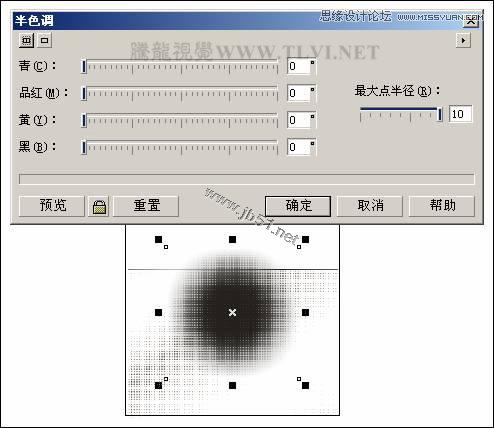Click the middle-left selection handle
Image resolution: width=494 pixels, height=428 pixels.
[x=159, y=312]
